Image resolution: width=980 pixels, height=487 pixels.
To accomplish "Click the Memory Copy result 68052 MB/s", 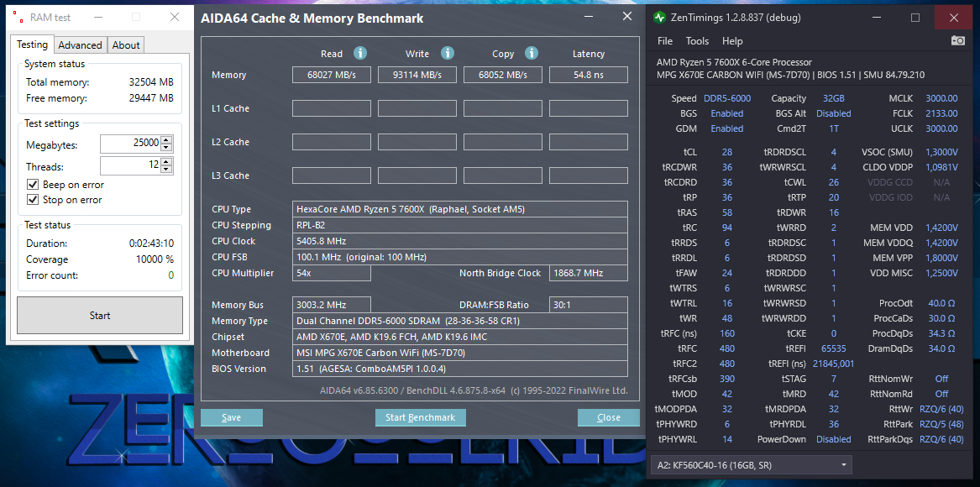I will pos(503,75).
